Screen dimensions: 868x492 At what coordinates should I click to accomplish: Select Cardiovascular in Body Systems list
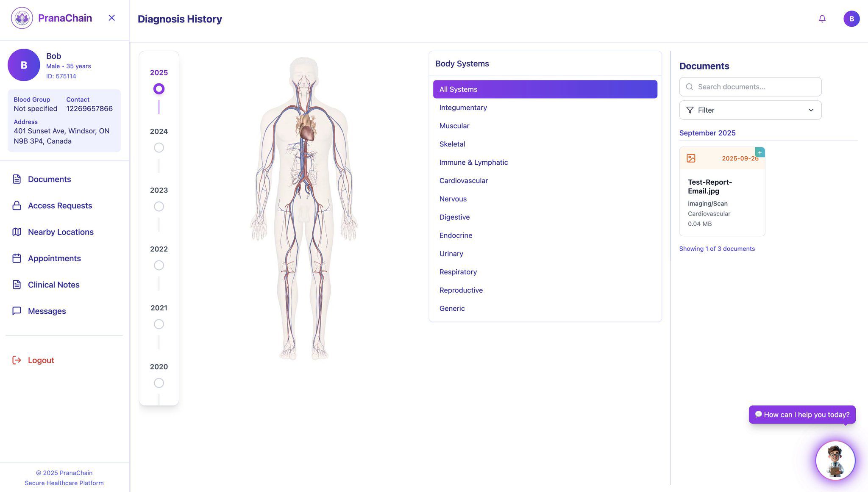pos(463,181)
